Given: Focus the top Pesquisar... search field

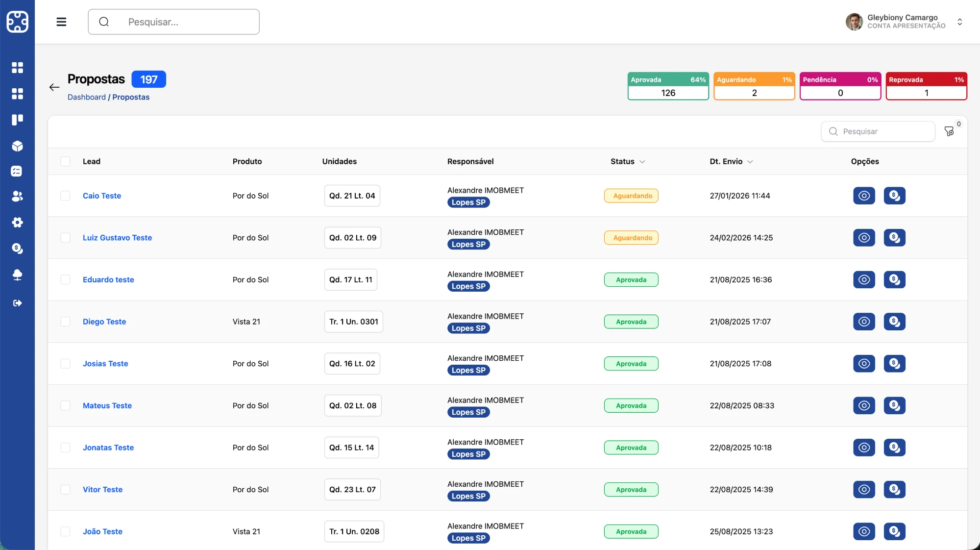Looking at the screenshot, I should [x=173, y=22].
